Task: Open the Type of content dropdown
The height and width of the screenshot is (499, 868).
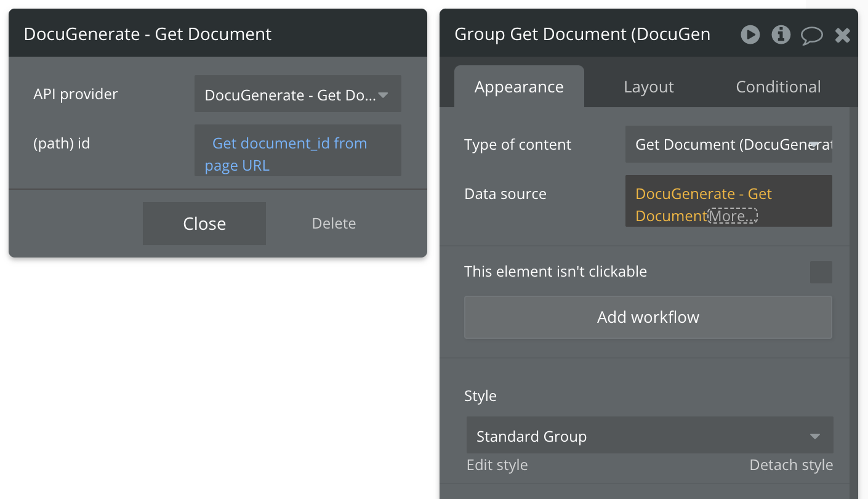Action: [x=729, y=145]
